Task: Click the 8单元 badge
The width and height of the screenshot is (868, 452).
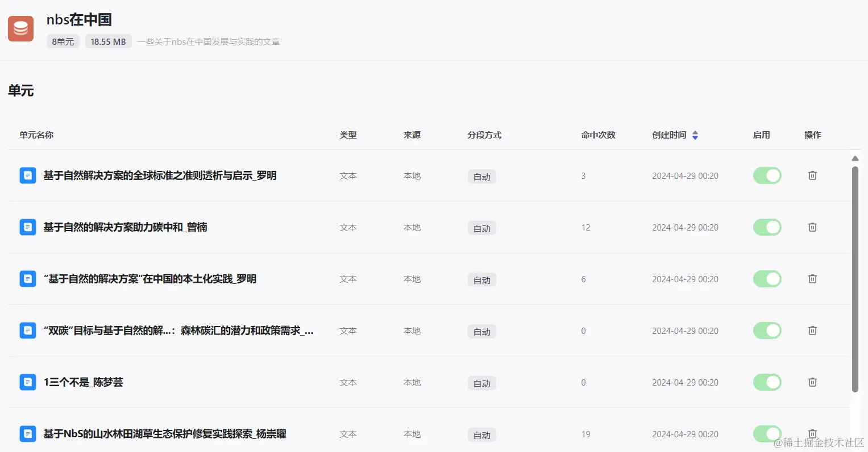Action: [63, 41]
